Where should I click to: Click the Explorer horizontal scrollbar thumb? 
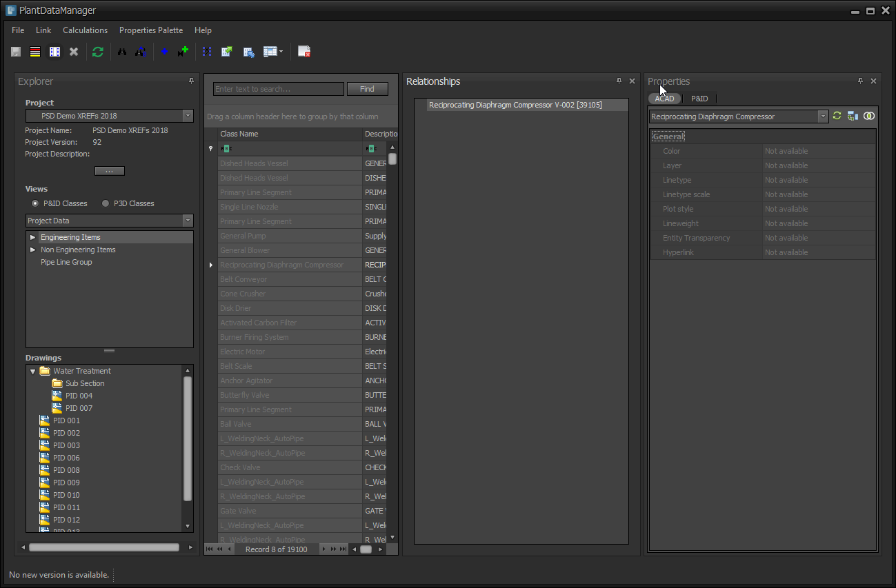[104, 547]
